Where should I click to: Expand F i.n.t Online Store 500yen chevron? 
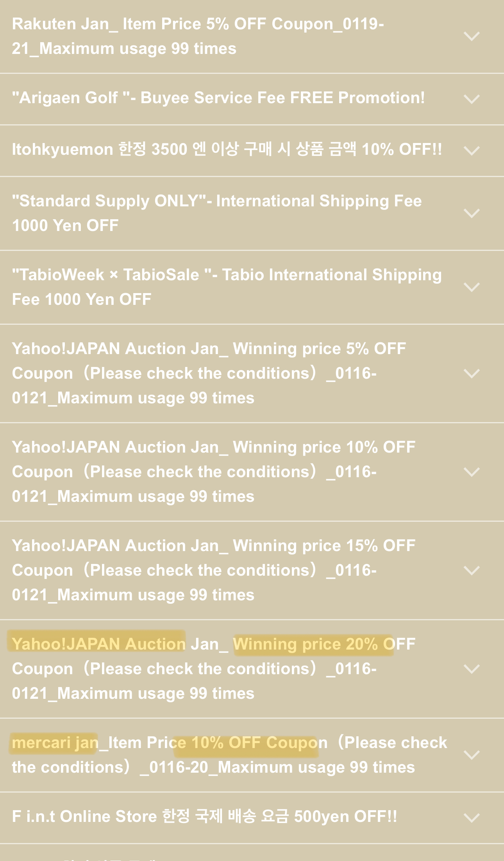click(x=472, y=818)
